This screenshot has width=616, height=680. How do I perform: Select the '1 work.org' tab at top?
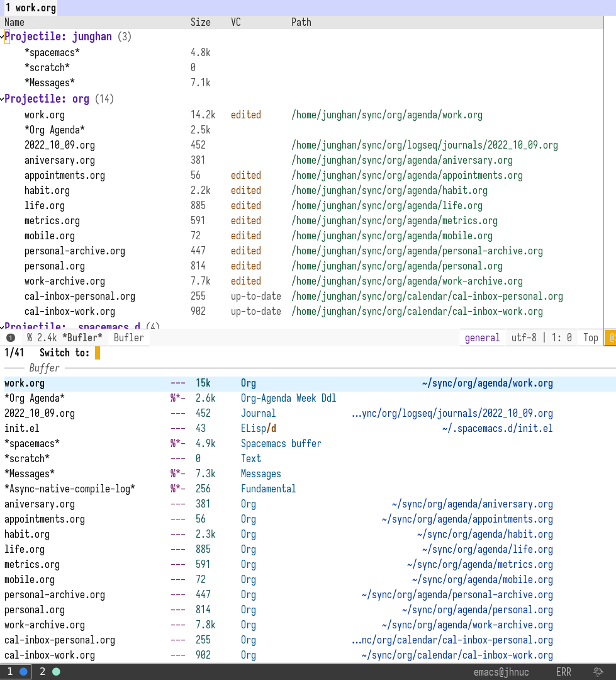tap(30, 8)
